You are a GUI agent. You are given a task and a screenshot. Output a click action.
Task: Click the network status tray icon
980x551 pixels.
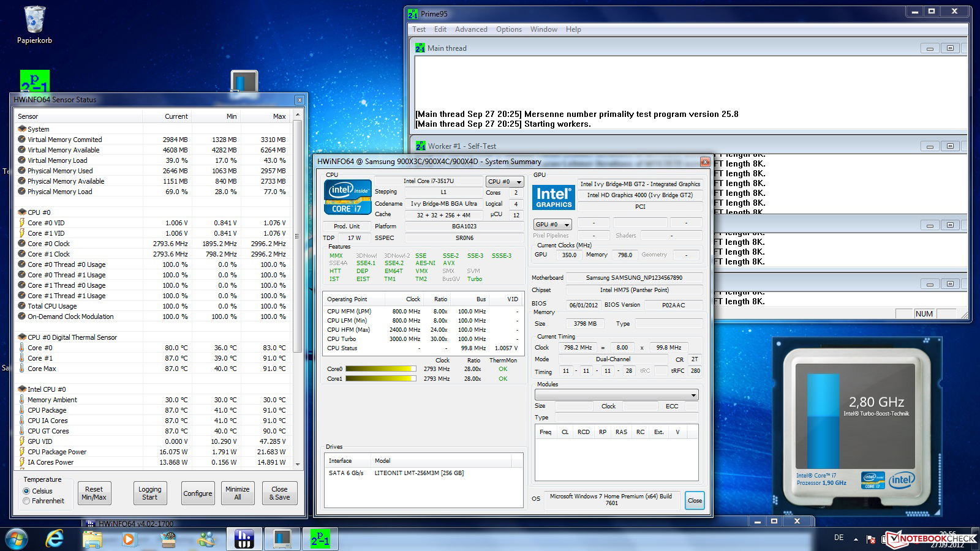[871, 539]
